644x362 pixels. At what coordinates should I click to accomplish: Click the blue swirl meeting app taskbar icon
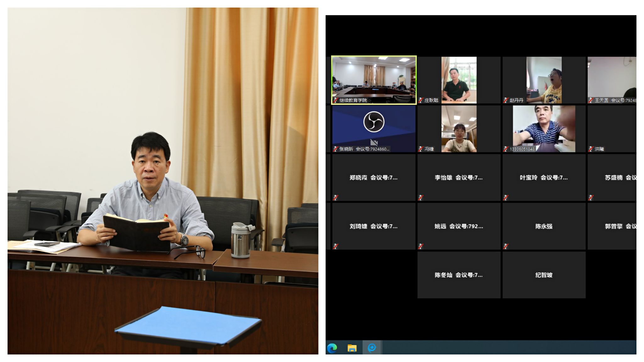pos(372,348)
